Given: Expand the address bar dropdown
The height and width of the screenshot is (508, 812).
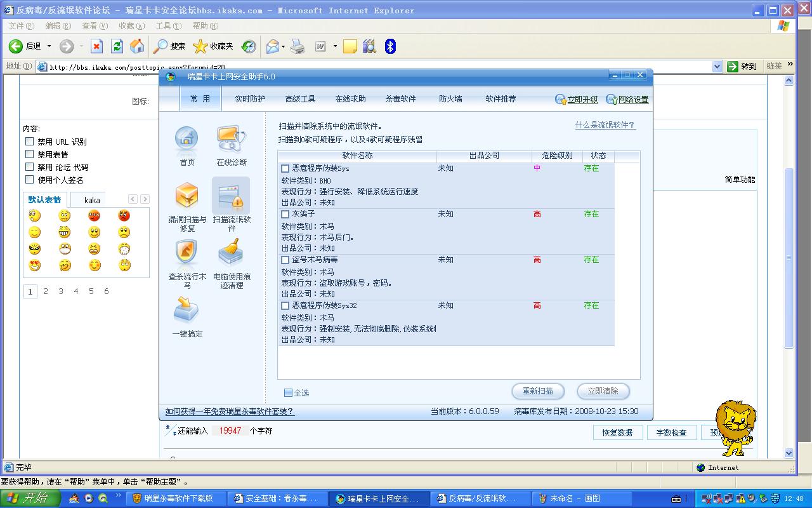Looking at the screenshot, I should point(717,66).
